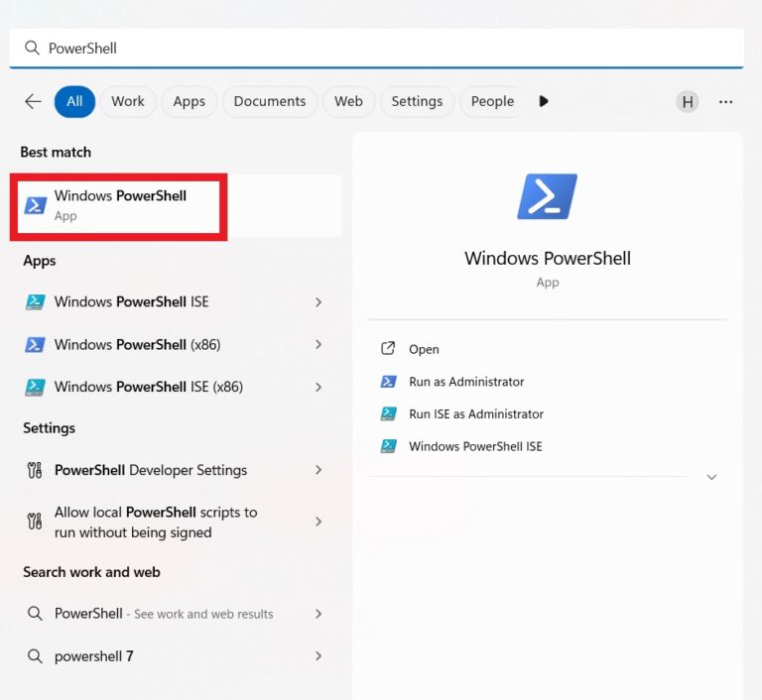Switch to the Apps filter tab
This screenshot has width=762, height=700.
click(x=190, y=101)
